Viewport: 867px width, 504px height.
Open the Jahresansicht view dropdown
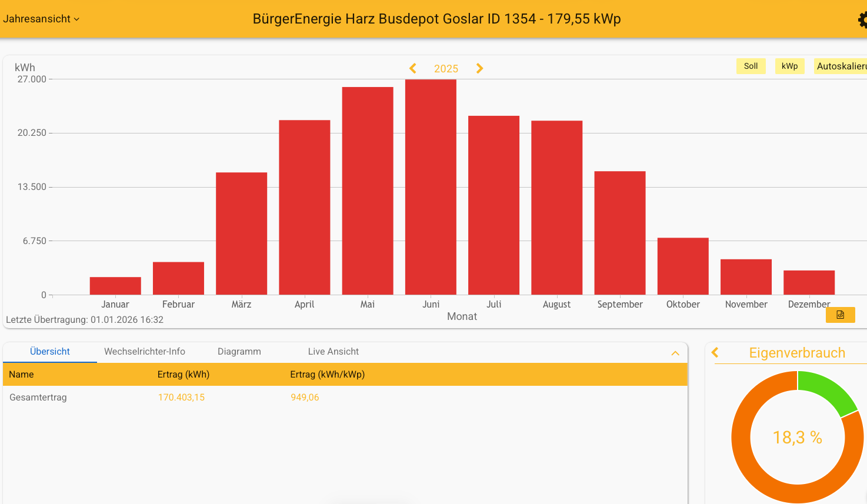(41, 19)
